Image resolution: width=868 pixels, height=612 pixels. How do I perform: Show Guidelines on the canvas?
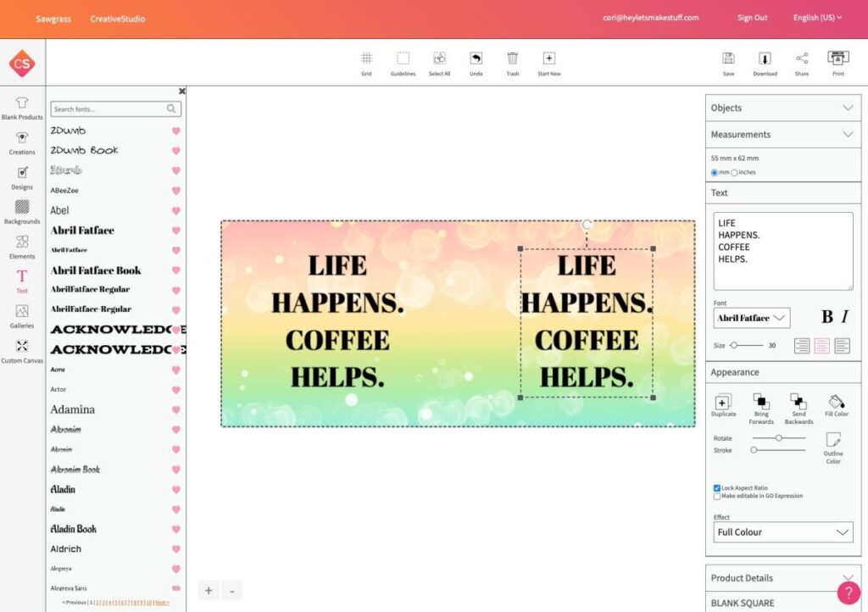403,63
